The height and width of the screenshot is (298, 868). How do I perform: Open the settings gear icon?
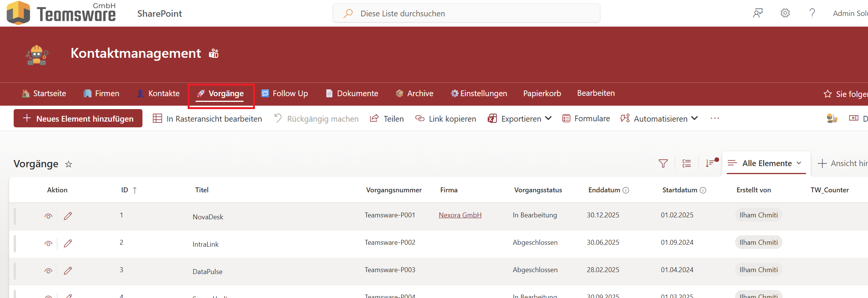click(785, 13)
